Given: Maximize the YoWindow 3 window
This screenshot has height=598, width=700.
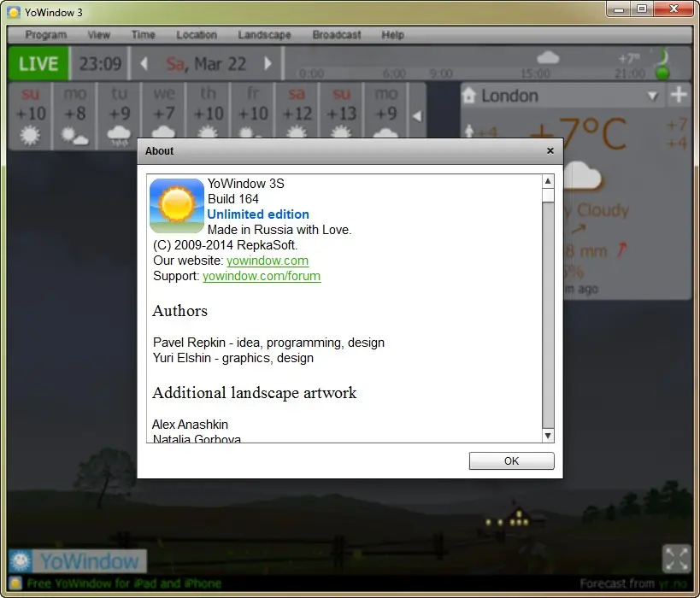Looking at the screenshot, I should point(642,9).
